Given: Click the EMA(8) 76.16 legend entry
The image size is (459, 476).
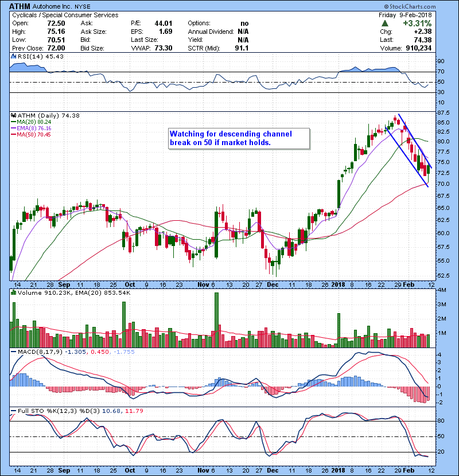Looking at the screenshot, I should tap(31, 128).
